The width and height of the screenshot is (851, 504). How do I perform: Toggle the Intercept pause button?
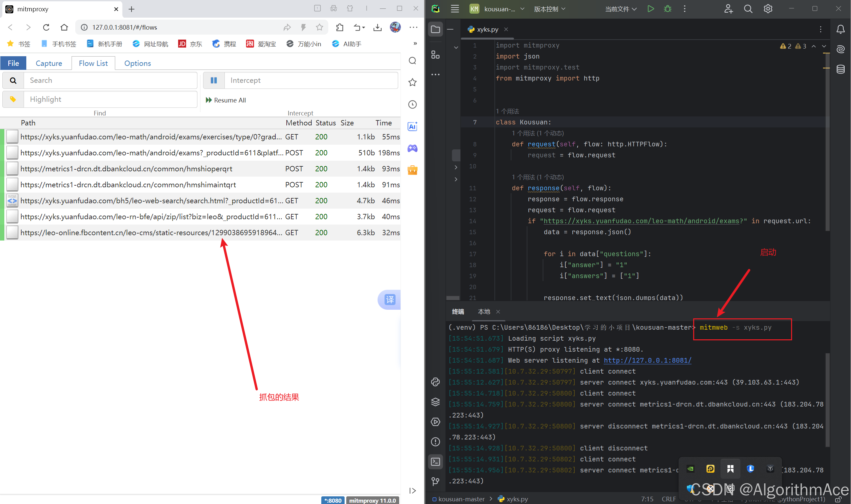pyautogui.click(x=214, y=81)
